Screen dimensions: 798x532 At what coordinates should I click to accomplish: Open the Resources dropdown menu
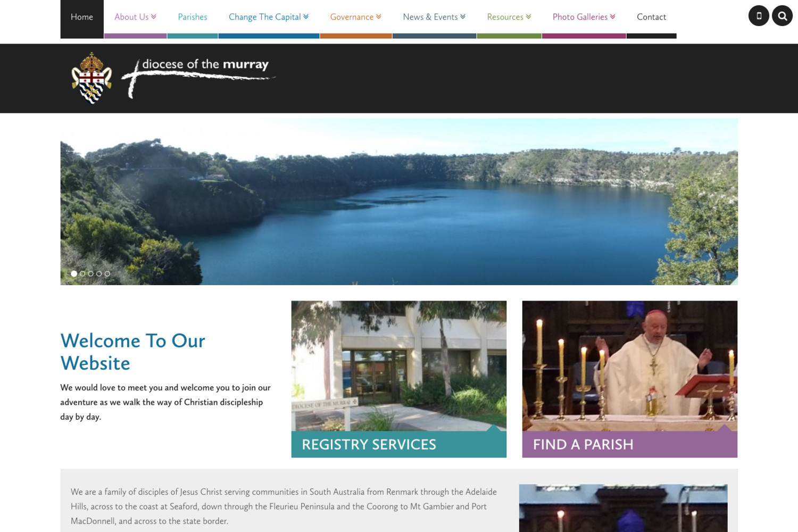pos(509,17)
